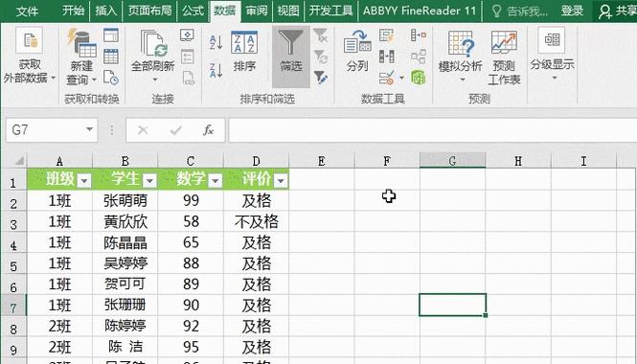
Task: Open the New Query (新建查询) menu
Action: (x=81, y=57)
